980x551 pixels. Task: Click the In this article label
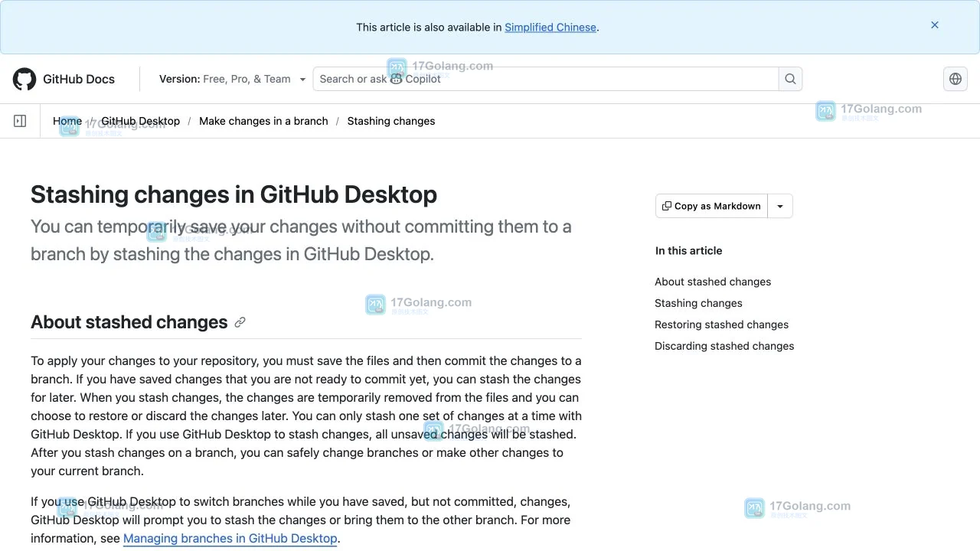(x=688, y=250)
